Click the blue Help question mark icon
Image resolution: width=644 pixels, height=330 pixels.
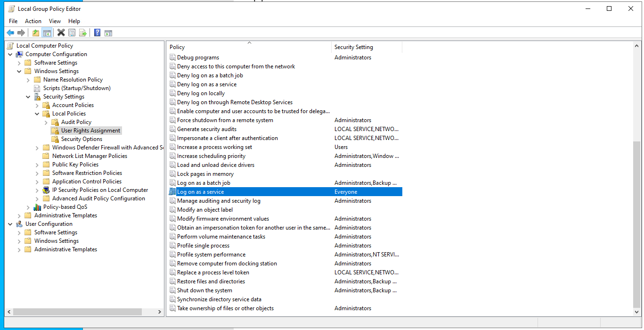click(x=97, y=33)
